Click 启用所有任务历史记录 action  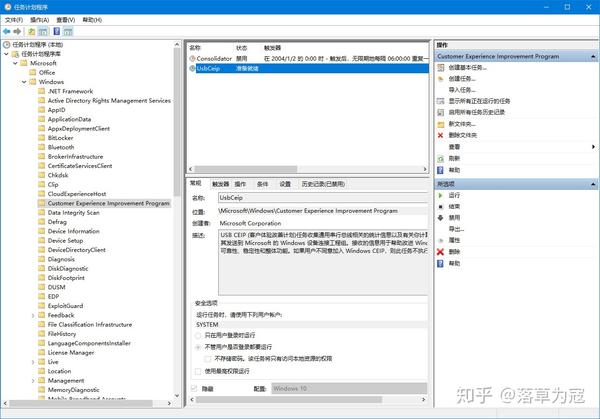click(x=476, y=112)
